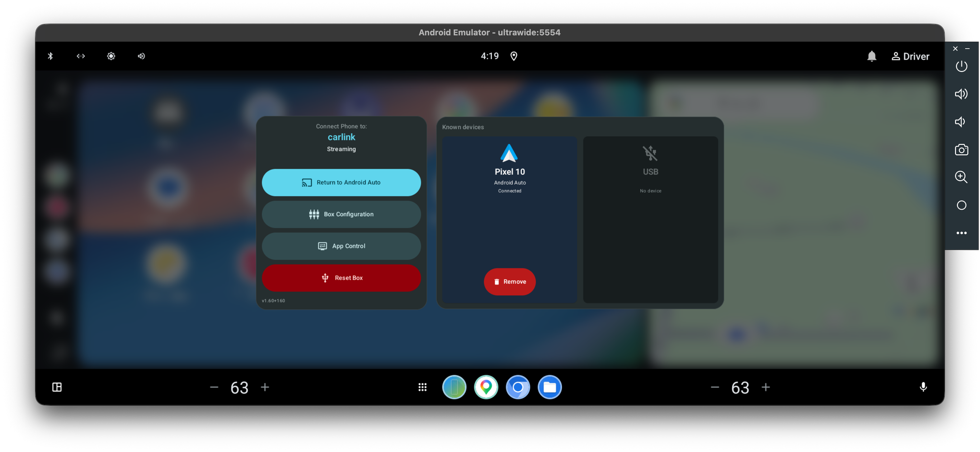Launch the Chromium browser from the dock

point(518,387)
